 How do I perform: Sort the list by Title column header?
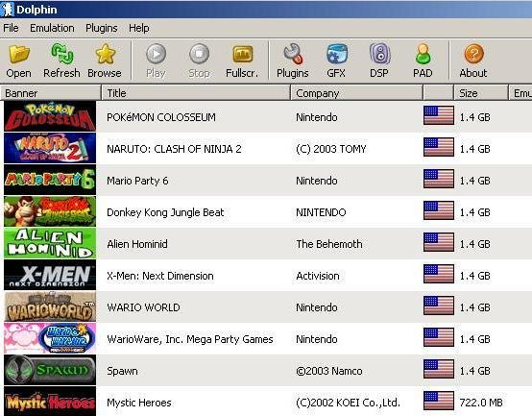point(196,93)
